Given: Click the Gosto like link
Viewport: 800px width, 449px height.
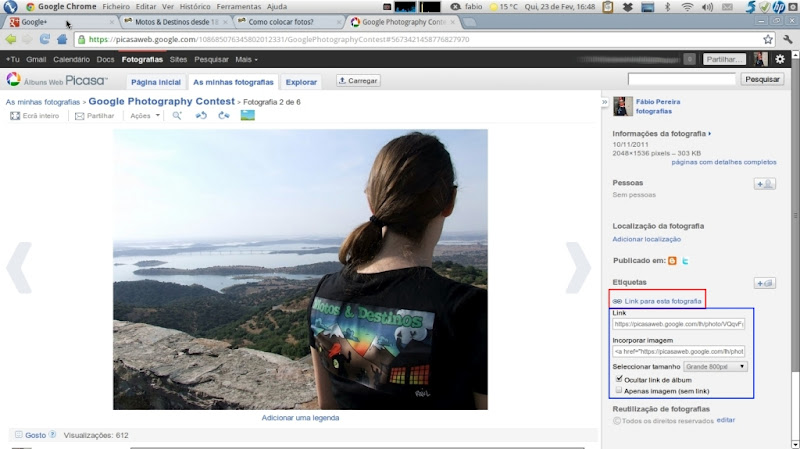Looking at the screenshot, I should (x=35, y=435).
